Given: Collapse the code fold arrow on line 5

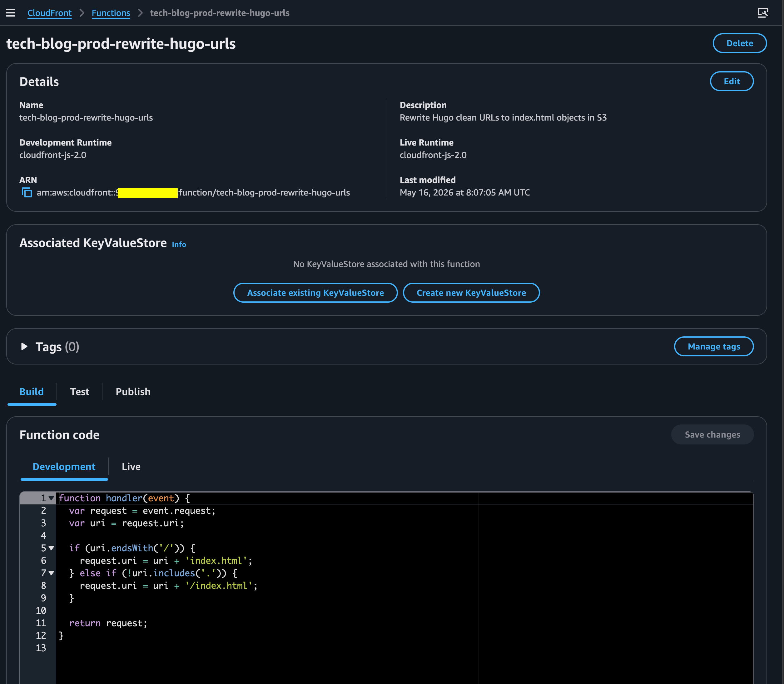Looking at the screenshot, I should pos(51,548).
